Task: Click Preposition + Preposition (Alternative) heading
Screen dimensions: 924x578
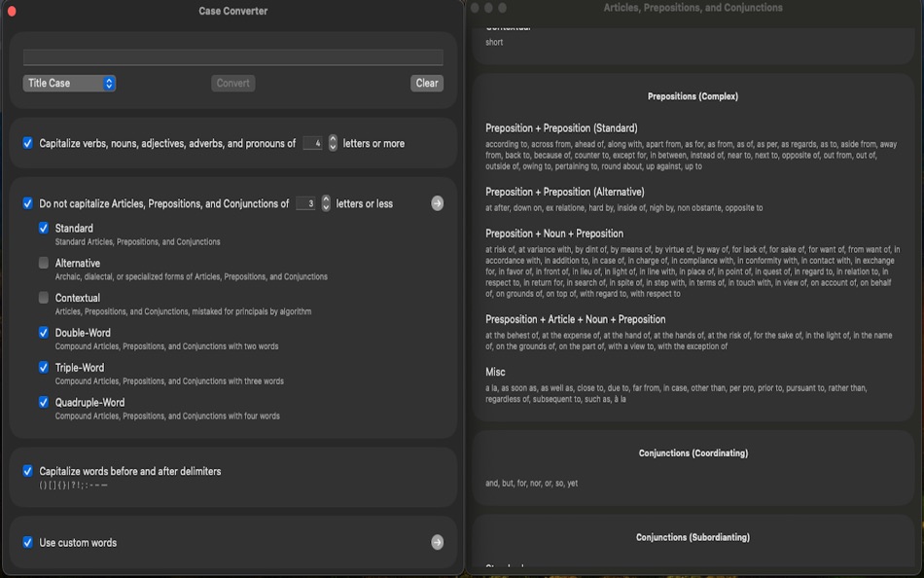Action: (564, 192)
